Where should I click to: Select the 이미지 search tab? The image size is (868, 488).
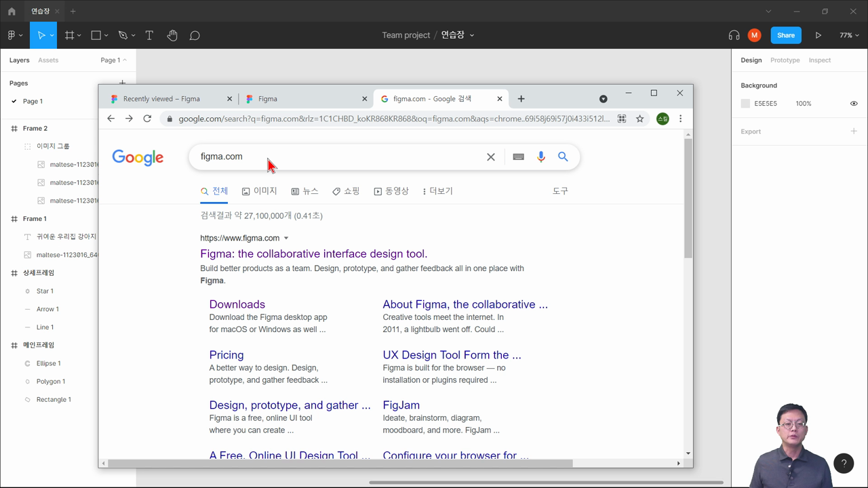click(x=260, y=191)
